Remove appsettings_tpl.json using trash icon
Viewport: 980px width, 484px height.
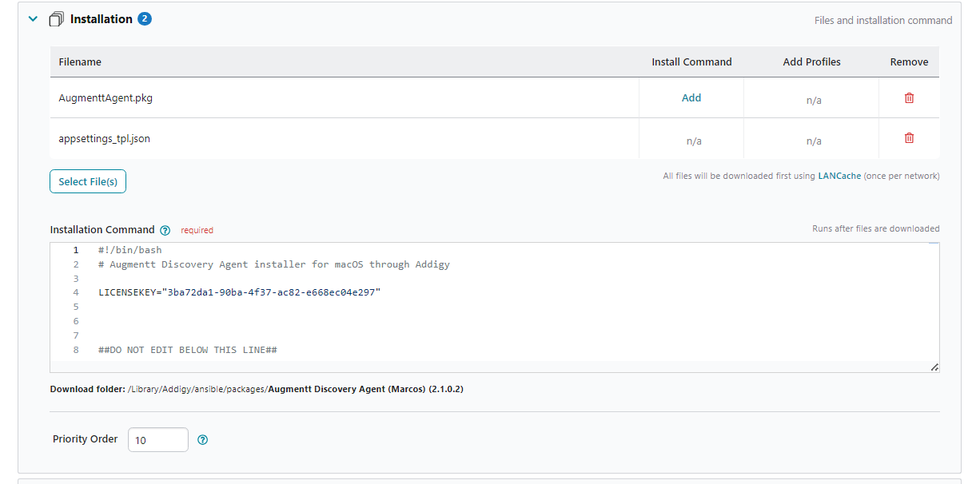pyautogui.click(x=909, y=138)
